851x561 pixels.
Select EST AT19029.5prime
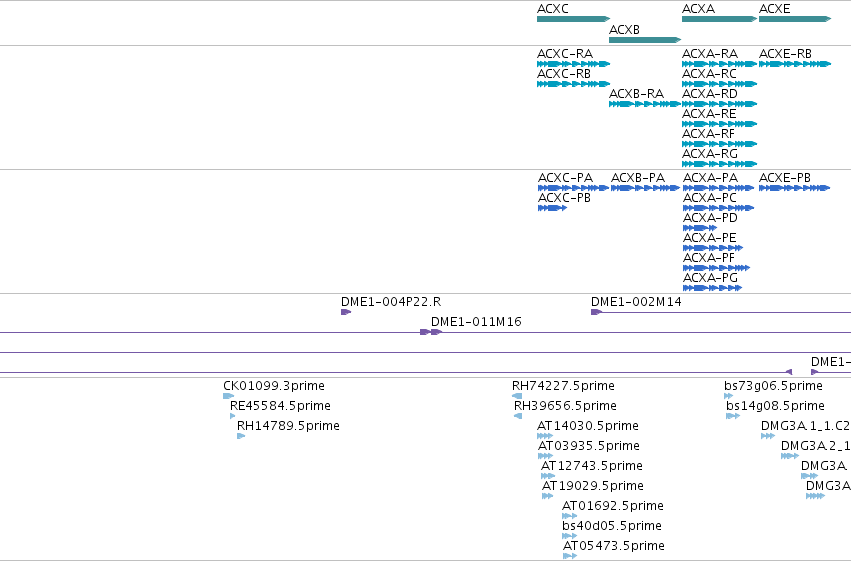[x=548, y=496]
